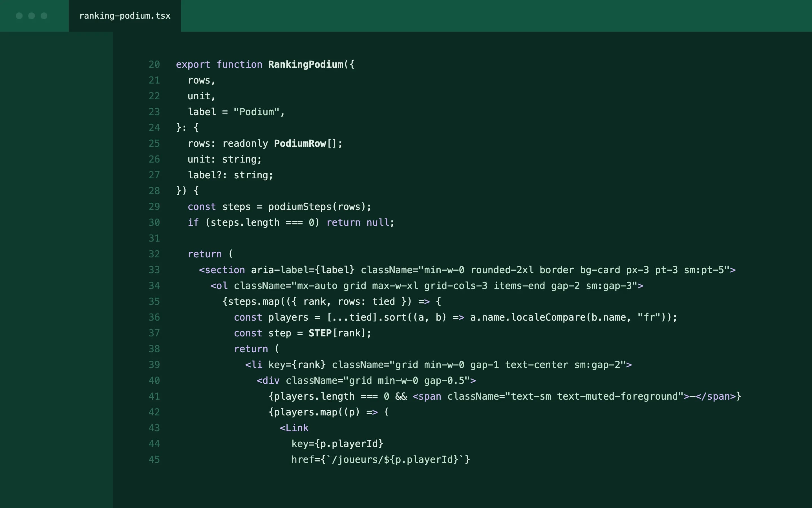This screenshot has height=508, width=812.
Task: Click "return null;" on line 30
Action: point(360,222)
